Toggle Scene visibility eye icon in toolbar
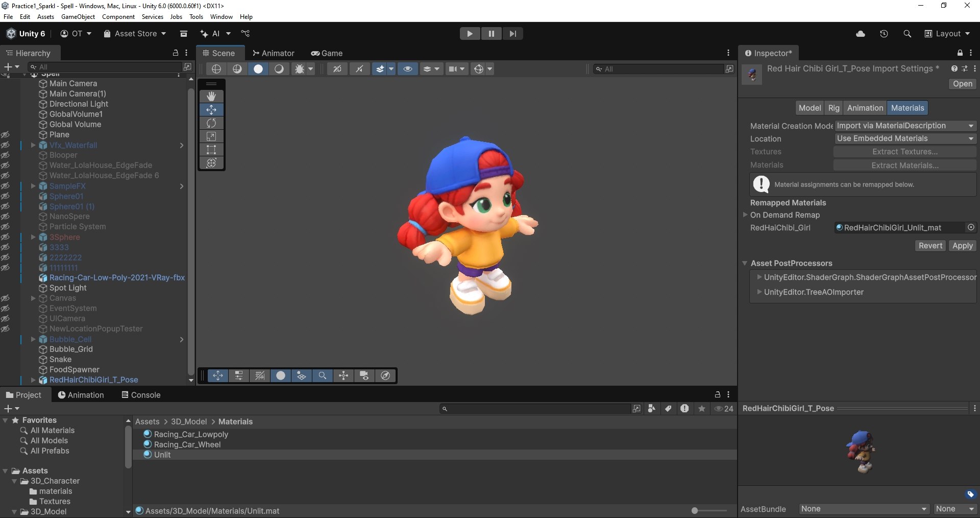The width and height of the screenshot is (980, 518). point(407,69)
